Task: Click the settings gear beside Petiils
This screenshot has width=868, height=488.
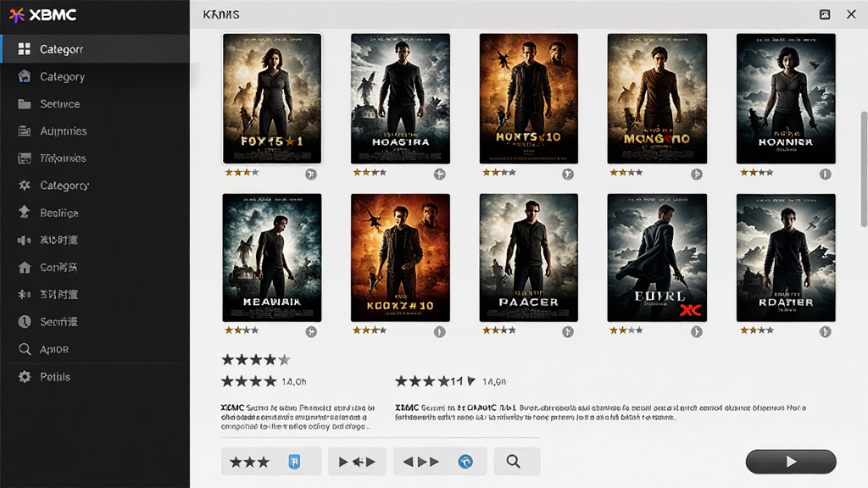Action: 25,377
